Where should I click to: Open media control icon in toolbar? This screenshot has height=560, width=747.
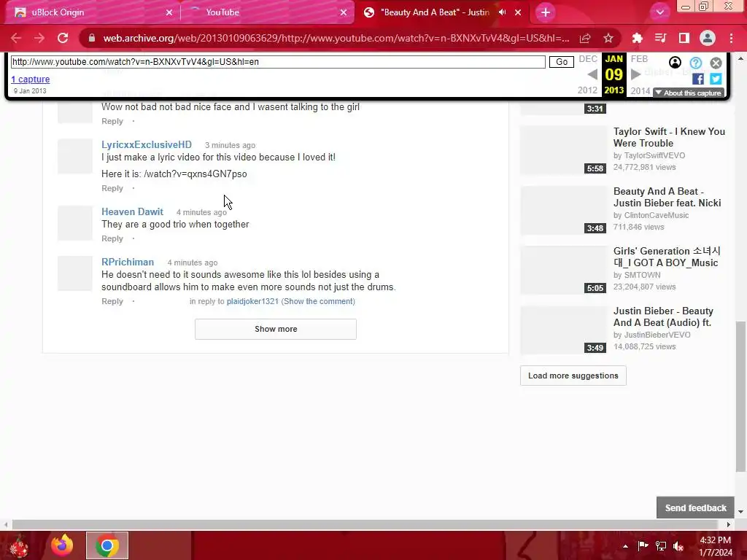point(660,38)
